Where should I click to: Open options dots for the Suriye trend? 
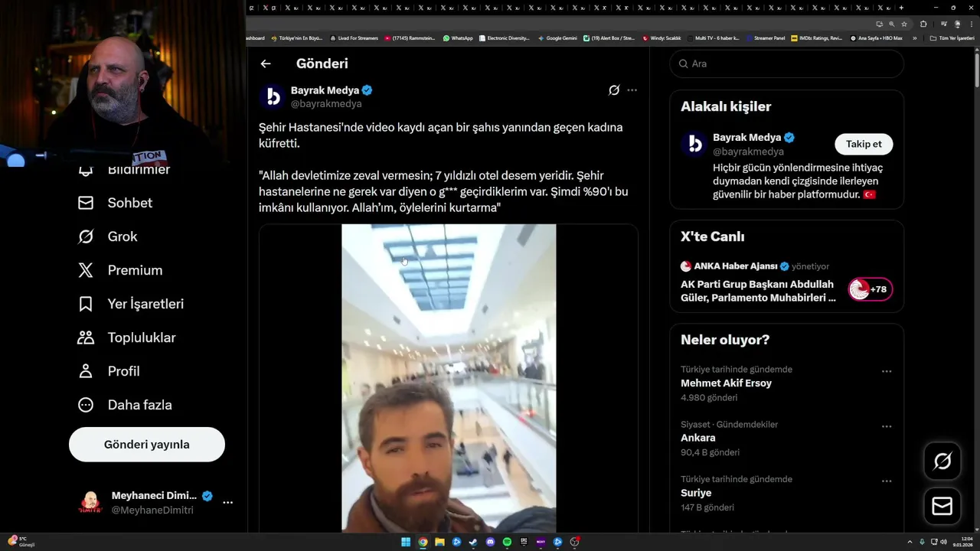pos(887,481)
